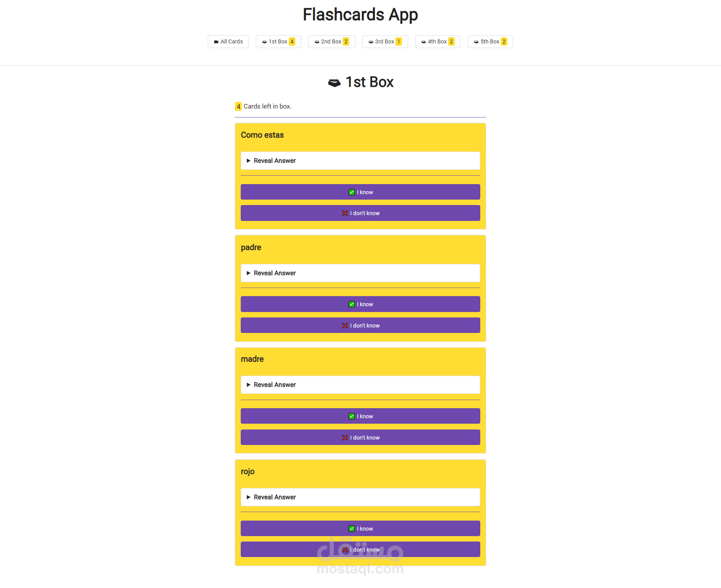Click the 4th Box tray icon
Viewport: 721px width, 588px height.
(424, 42)
